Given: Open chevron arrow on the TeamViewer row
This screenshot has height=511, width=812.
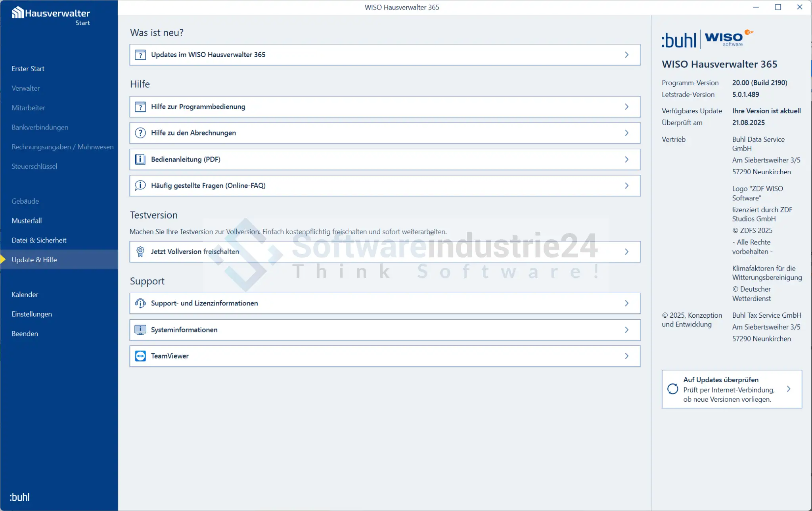Looking at the screenshot, I should [x=626, y=356].
